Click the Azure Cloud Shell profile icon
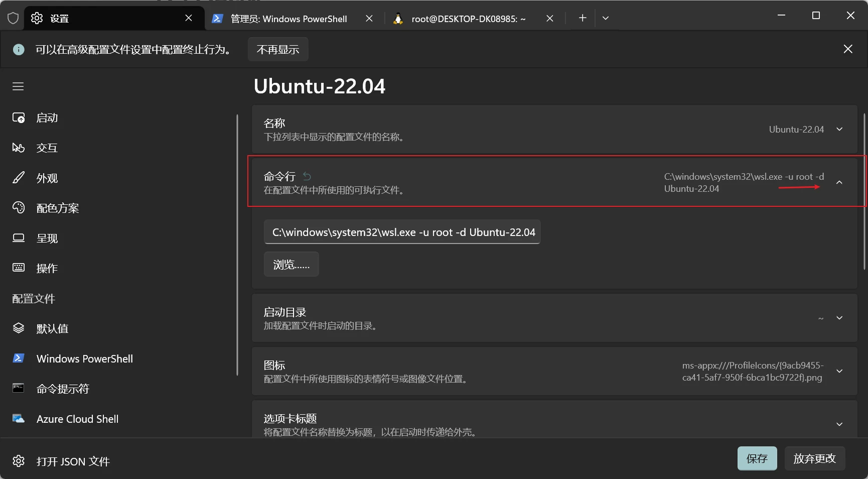This screenshot has height=479, width=868. [x=19, y=419]
